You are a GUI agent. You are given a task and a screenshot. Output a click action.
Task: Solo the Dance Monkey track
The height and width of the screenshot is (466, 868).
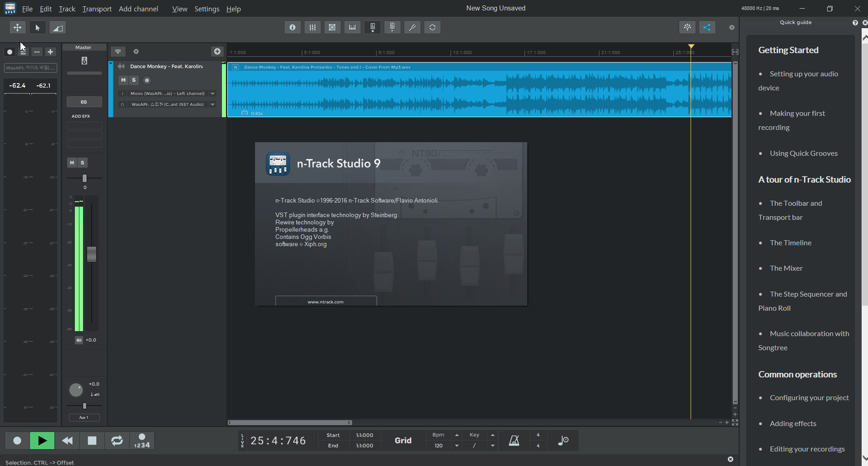(134, 80)
